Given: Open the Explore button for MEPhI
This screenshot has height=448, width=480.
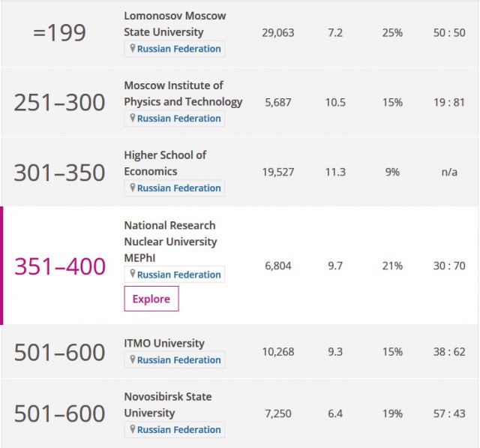Looking at the screenshot, I should point(151,299).
